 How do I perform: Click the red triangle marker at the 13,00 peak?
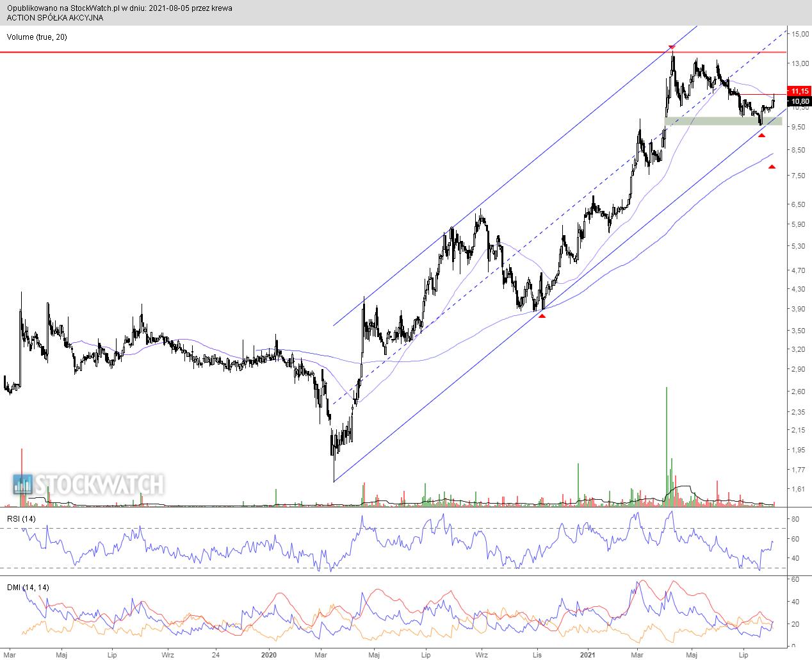pos(672,47)
